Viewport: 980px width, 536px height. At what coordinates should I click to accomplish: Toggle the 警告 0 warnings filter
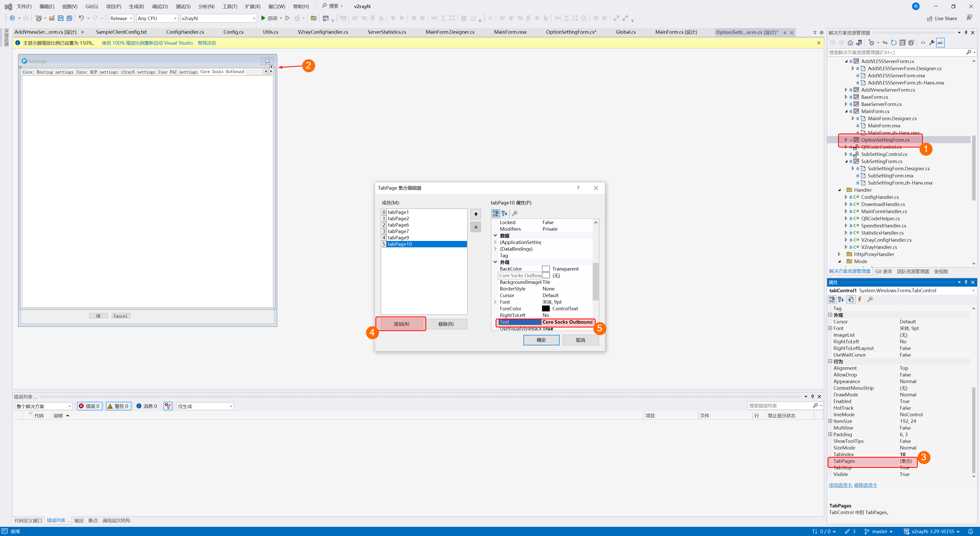click(x=118, y=406)
